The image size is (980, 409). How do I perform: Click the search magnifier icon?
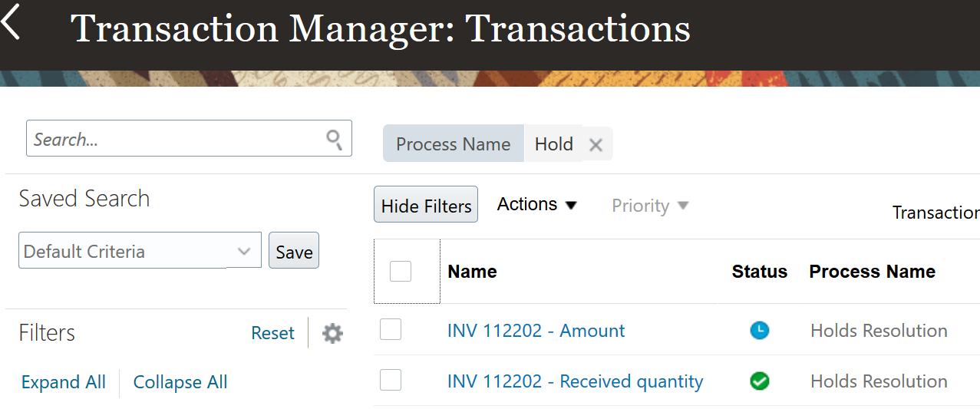[334, 139]
